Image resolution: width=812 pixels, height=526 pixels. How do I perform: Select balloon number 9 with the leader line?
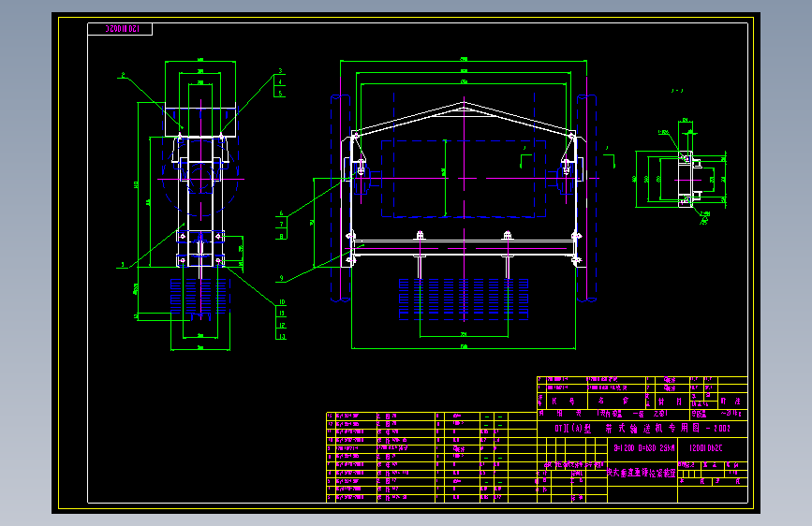click(281, 278)
